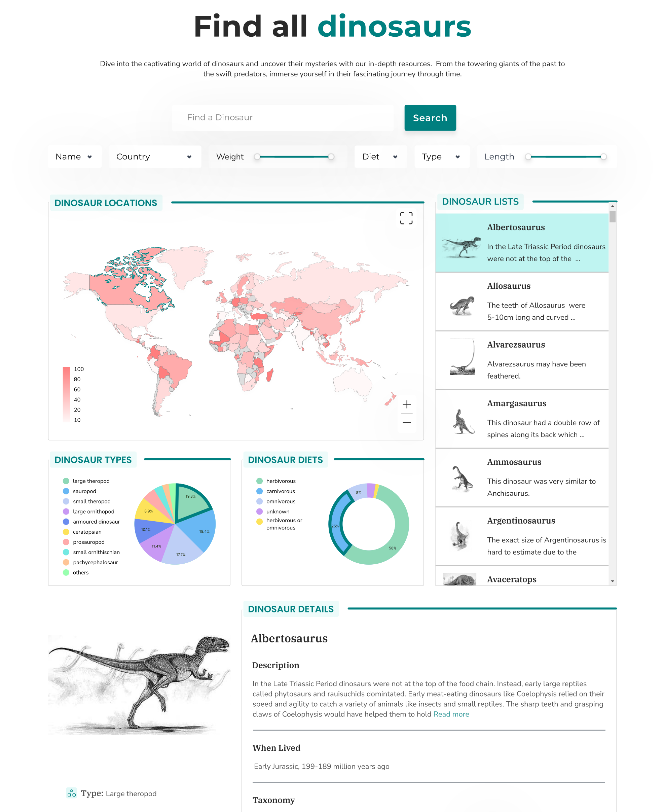664x812 pixels.
Task: Toggle the pachycephalosaur legend entry
Action: coord(90,562)
